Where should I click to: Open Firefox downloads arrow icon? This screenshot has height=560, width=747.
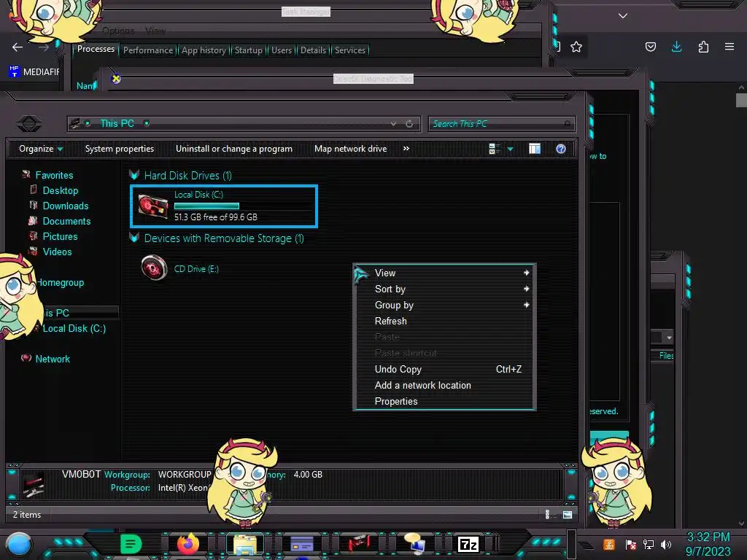(676, 47)
